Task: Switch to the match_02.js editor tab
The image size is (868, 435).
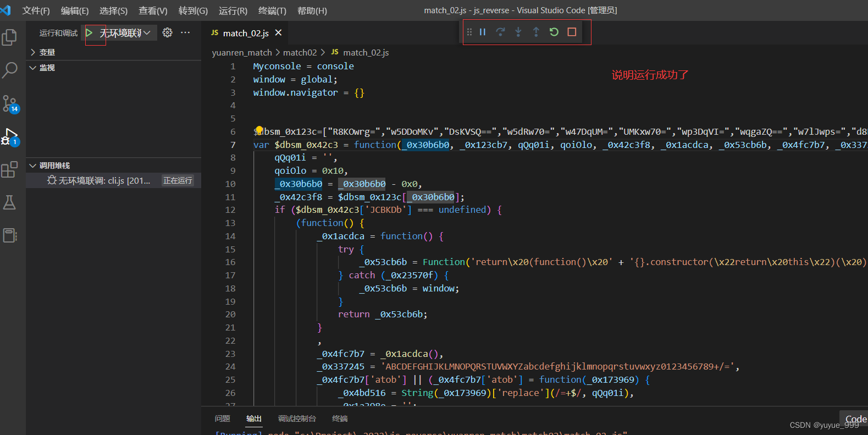Action: click(246, 33)
